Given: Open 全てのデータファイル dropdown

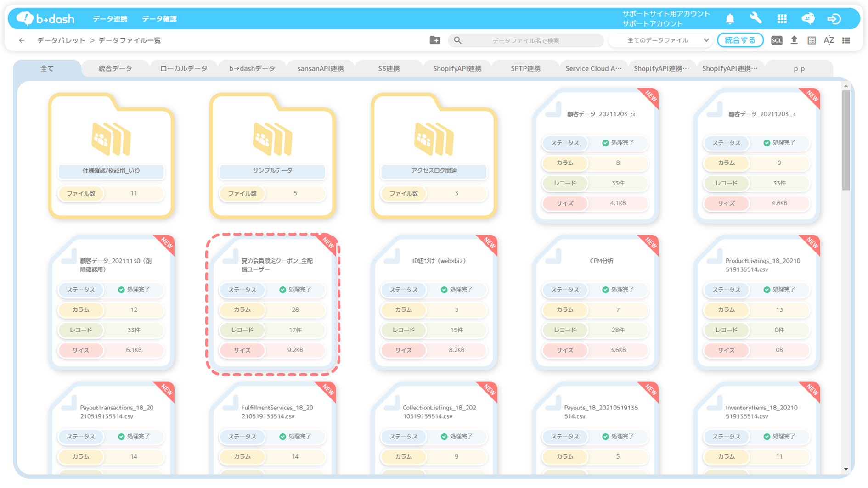Looking at the screenshot, I should pyautogui.click(x=660, y=40).
